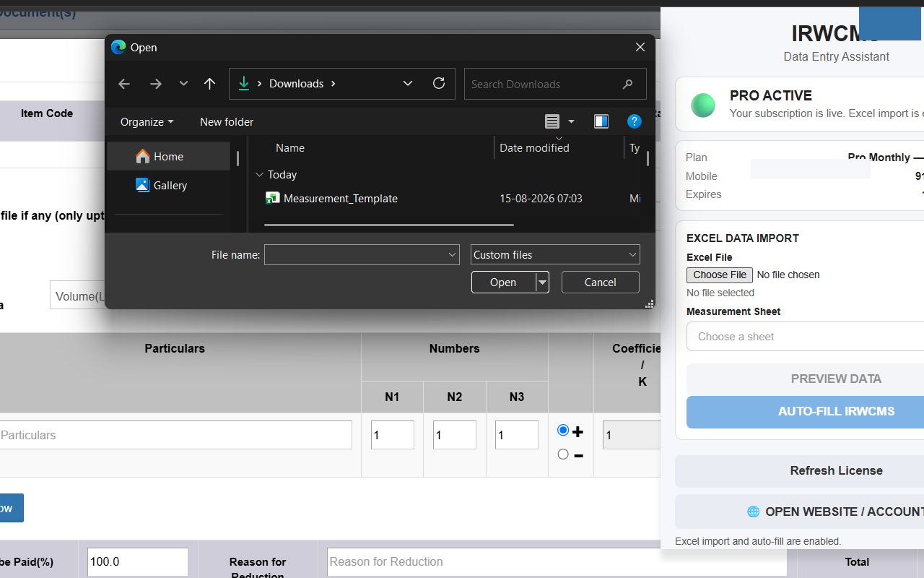The image size is (924, 578).
Task: Click the Particulars input field
Action: (175, 435)
